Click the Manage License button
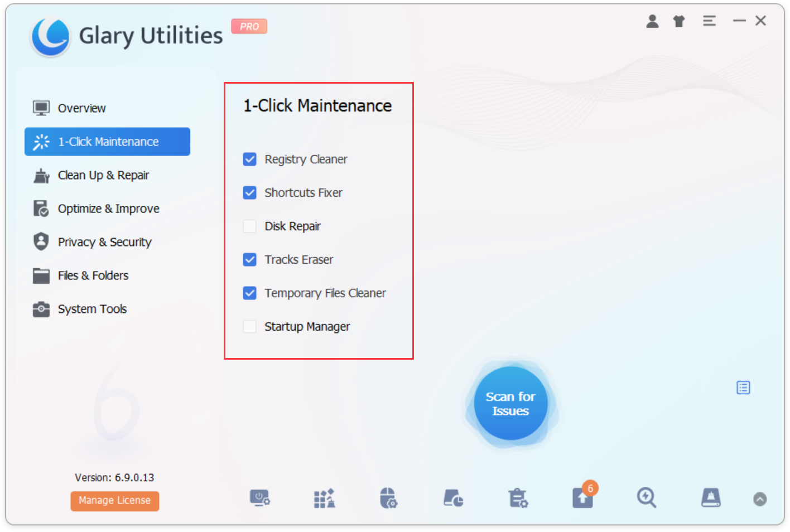 point(114,500)
